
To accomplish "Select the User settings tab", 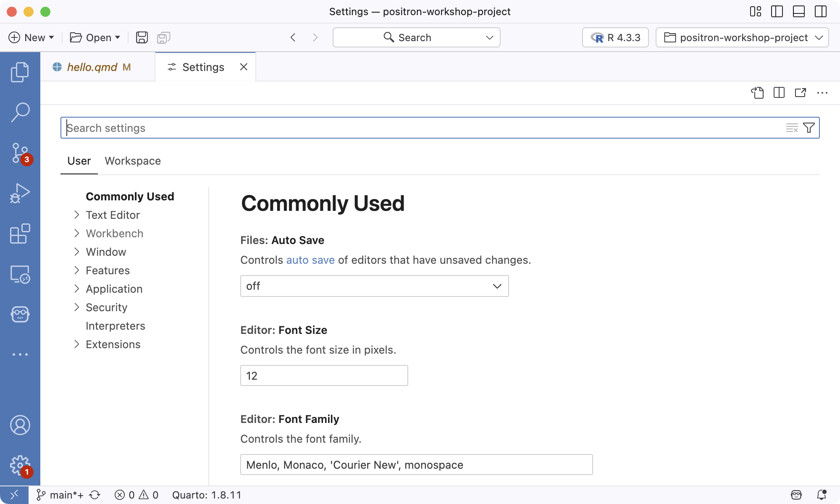I will 79,161.
